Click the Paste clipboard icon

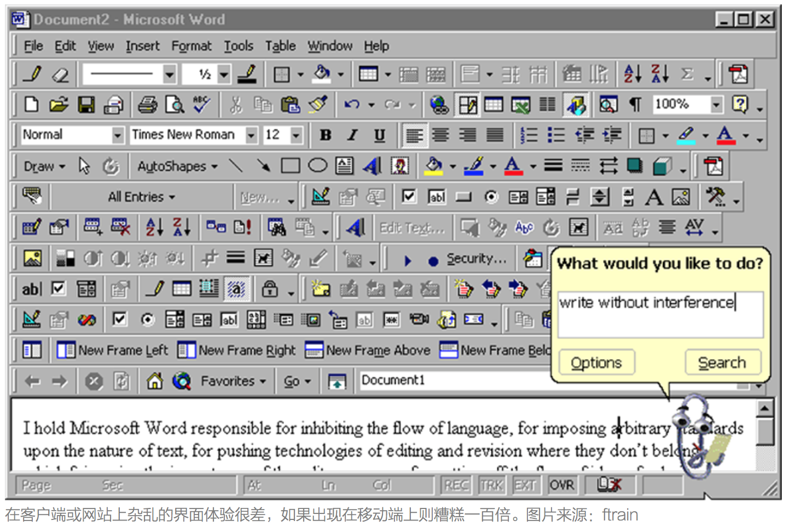coord(291,104)
